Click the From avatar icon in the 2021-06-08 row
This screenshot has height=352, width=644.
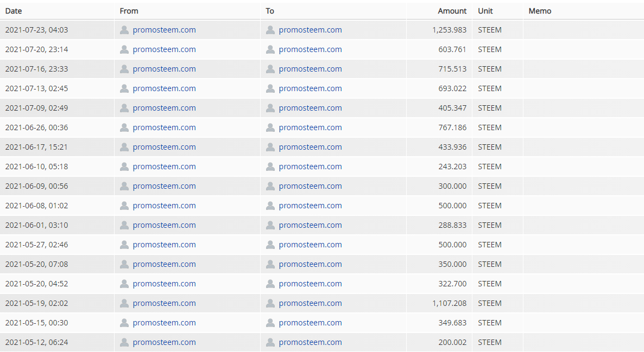click(124, 206)
